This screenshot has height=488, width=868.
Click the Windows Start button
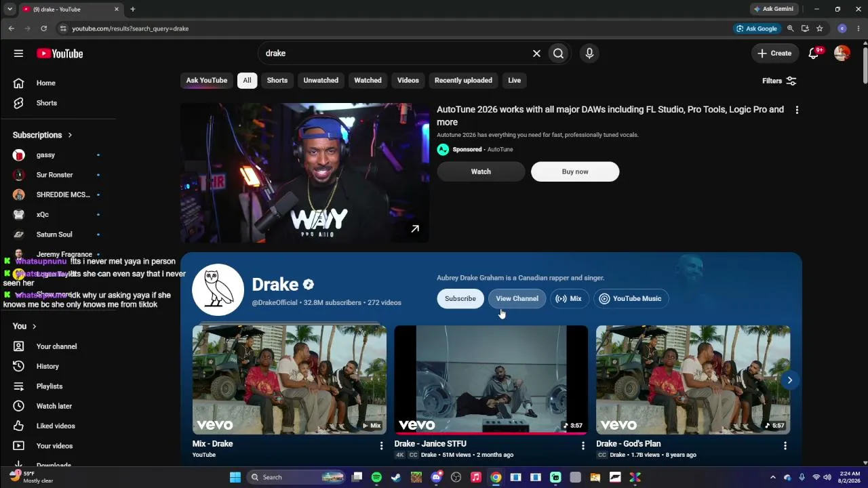click(235, 477)
